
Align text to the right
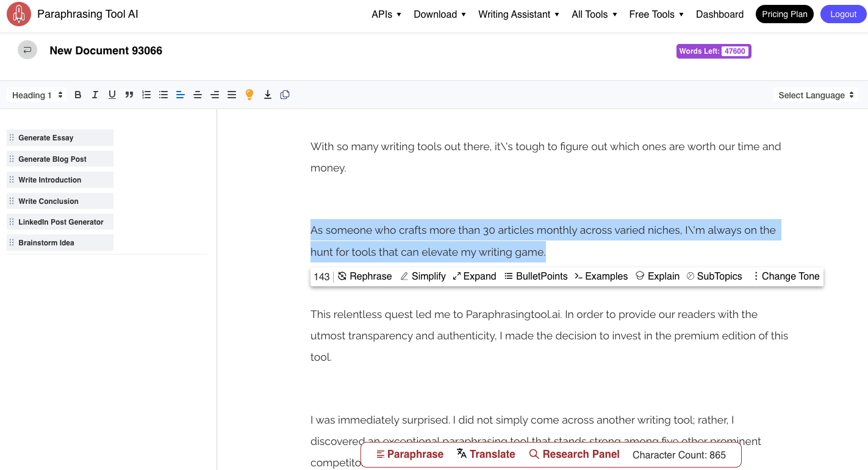(215, 95)
